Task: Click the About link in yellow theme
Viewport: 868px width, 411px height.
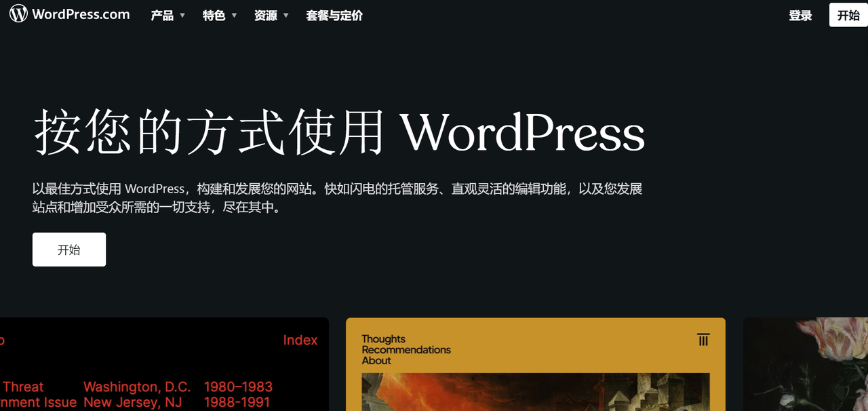Action: coord(376,361)
